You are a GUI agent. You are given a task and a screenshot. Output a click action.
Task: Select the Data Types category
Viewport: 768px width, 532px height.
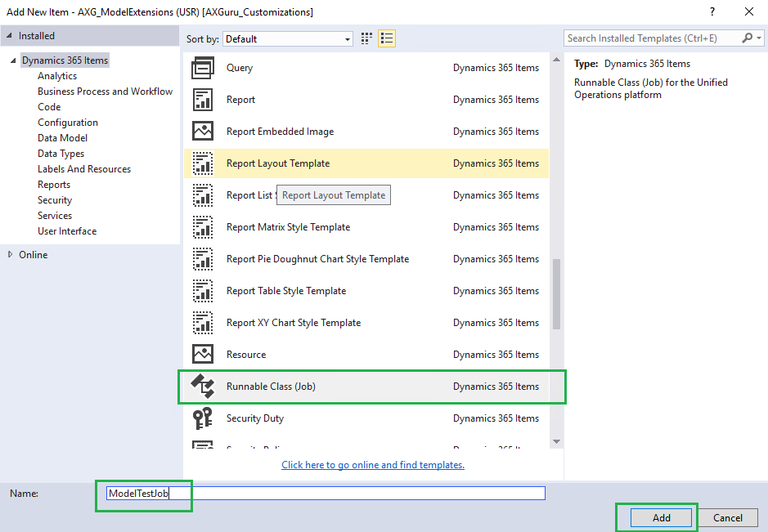pyautogui.click(x=61, y=154)
